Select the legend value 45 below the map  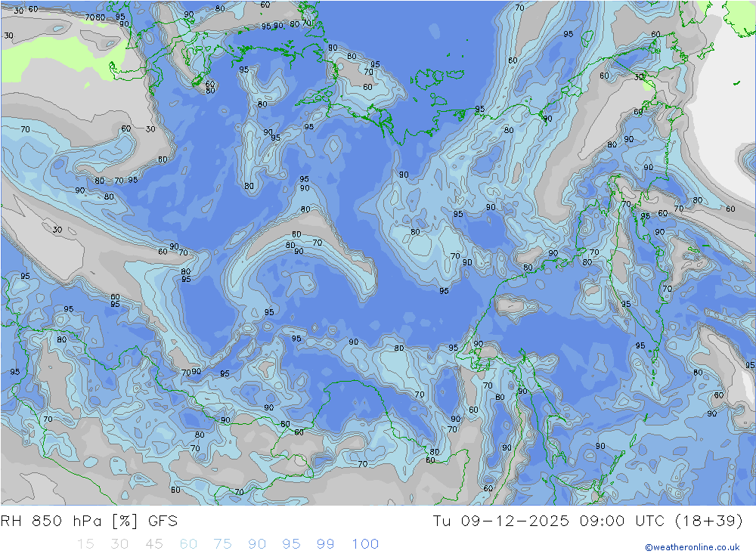coord(153,544)
